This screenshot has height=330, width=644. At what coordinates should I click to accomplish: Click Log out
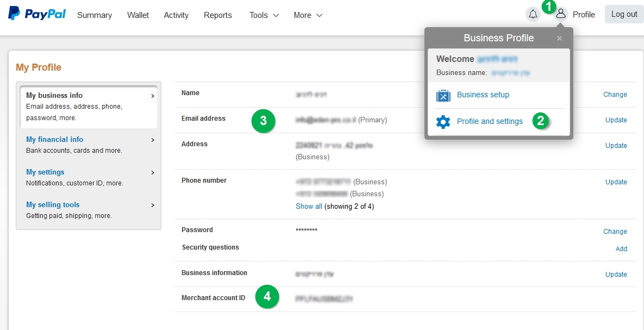(x=623, y=14)
